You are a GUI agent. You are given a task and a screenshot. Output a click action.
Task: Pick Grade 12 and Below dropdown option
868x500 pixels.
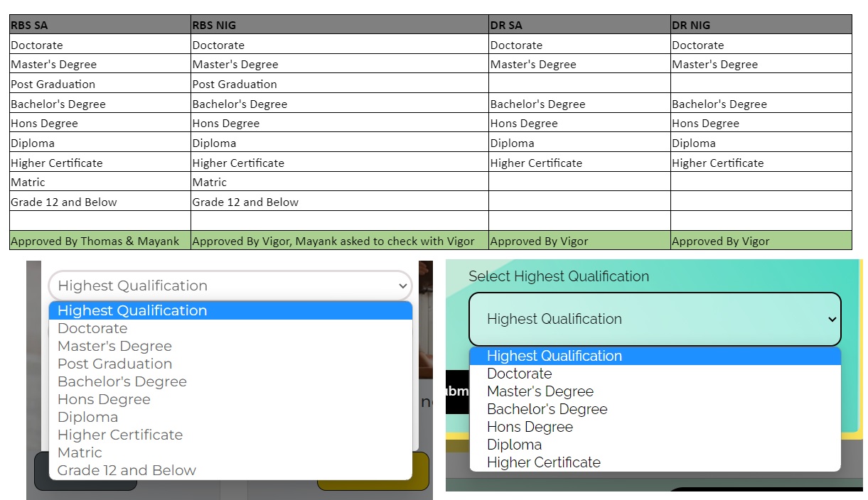click(127, 470)
